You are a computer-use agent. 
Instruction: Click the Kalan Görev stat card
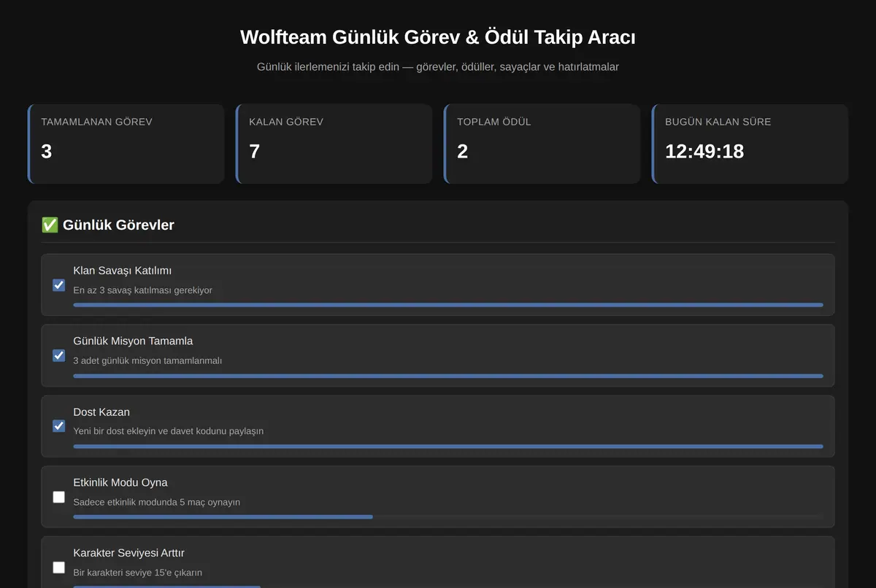pos(334,144)
